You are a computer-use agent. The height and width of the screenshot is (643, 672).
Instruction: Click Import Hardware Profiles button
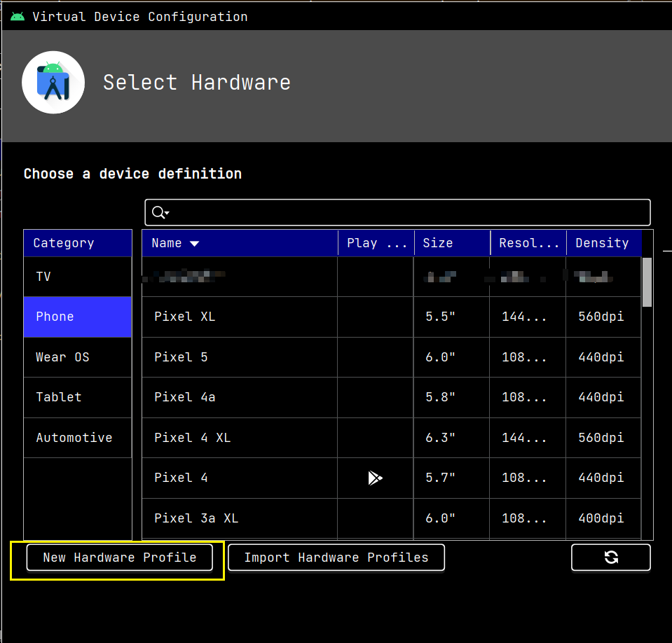(x=336, y=558)
